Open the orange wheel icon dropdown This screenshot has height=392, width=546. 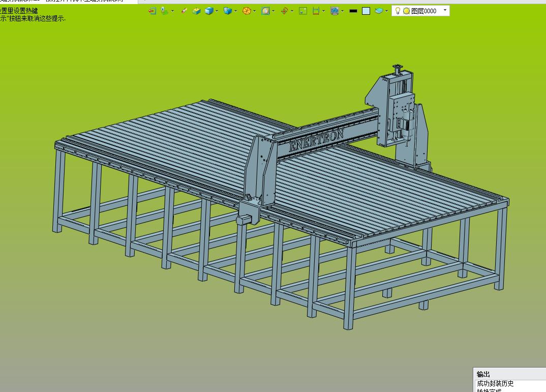[255, 11]
